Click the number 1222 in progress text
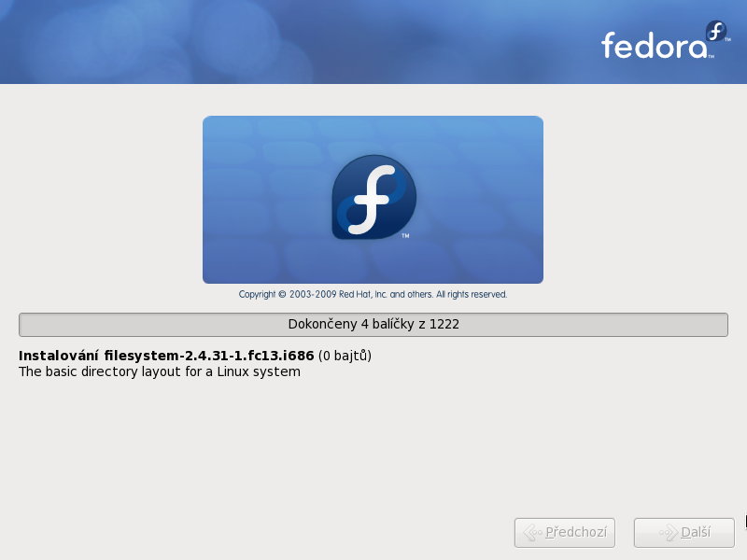Image resolution: width=747 pixels, height=560 pixels. click(x=444, y=324)
